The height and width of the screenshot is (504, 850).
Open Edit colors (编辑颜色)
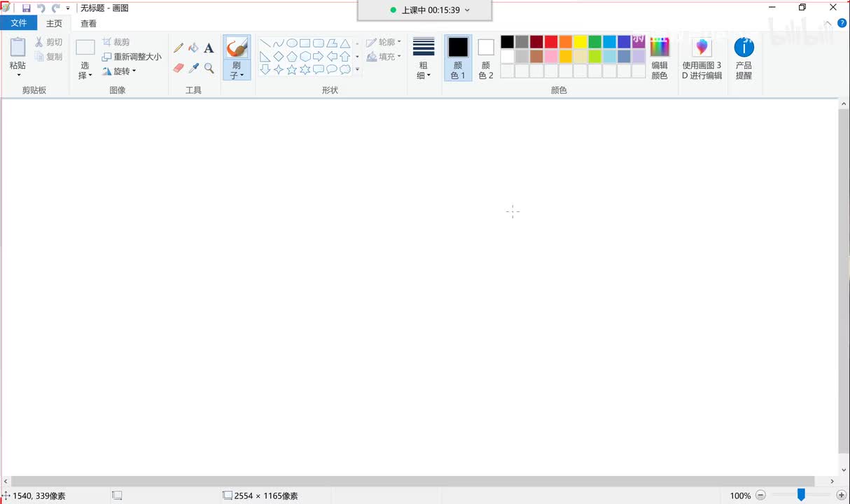660,58
